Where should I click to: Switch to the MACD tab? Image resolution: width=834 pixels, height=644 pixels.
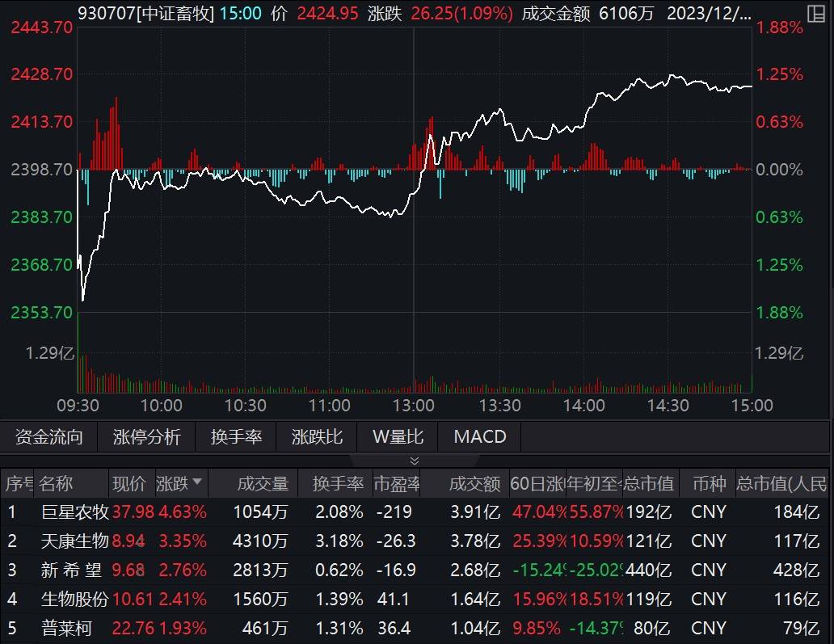tap(479, 437)
